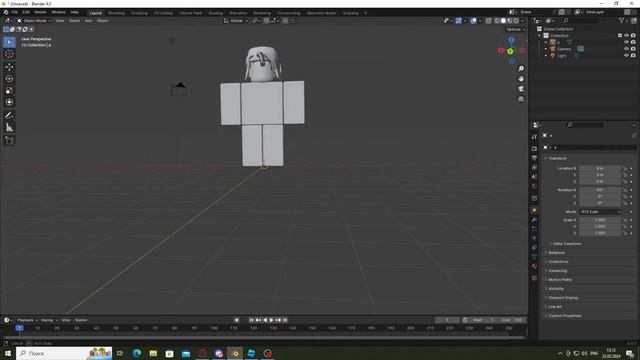Select the Annotate tool

9,116
